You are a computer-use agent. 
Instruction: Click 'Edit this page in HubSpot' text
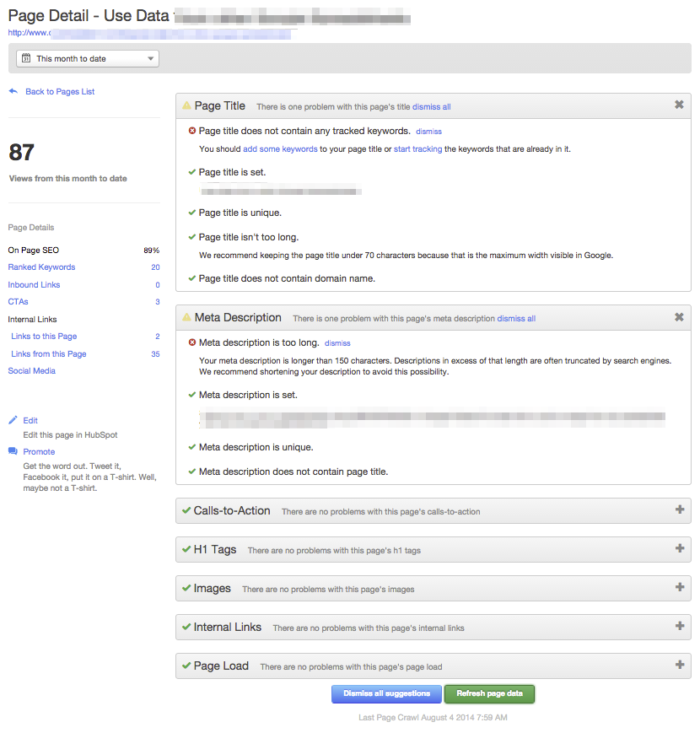tap(71, 435)
